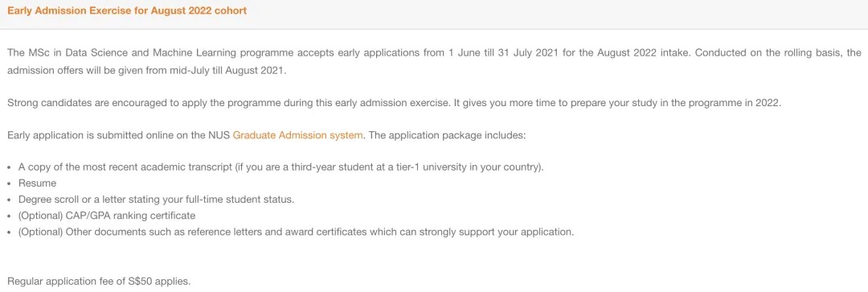The width and height of the screenshot is (868, 292).
Task: Click the 'tier-1 university in your country' text
Action: [x=469, y=167]
